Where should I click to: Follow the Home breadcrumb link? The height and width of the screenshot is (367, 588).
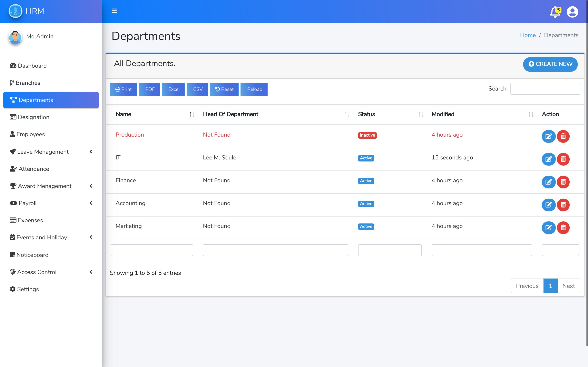coord(528,35)
